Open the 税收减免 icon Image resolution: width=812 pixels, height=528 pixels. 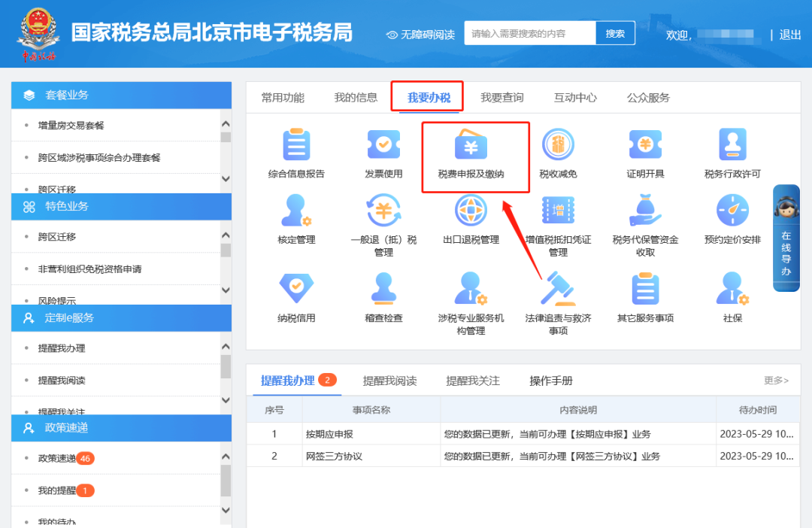coord(558,144)
